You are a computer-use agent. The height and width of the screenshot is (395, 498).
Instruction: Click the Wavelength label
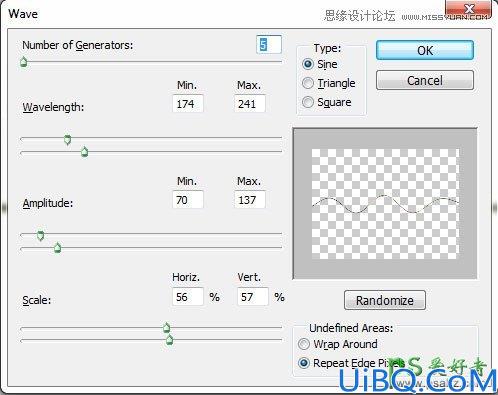53,107
